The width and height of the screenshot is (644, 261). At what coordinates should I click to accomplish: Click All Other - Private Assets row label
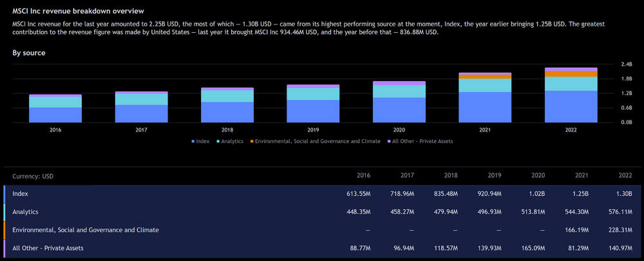48,248
